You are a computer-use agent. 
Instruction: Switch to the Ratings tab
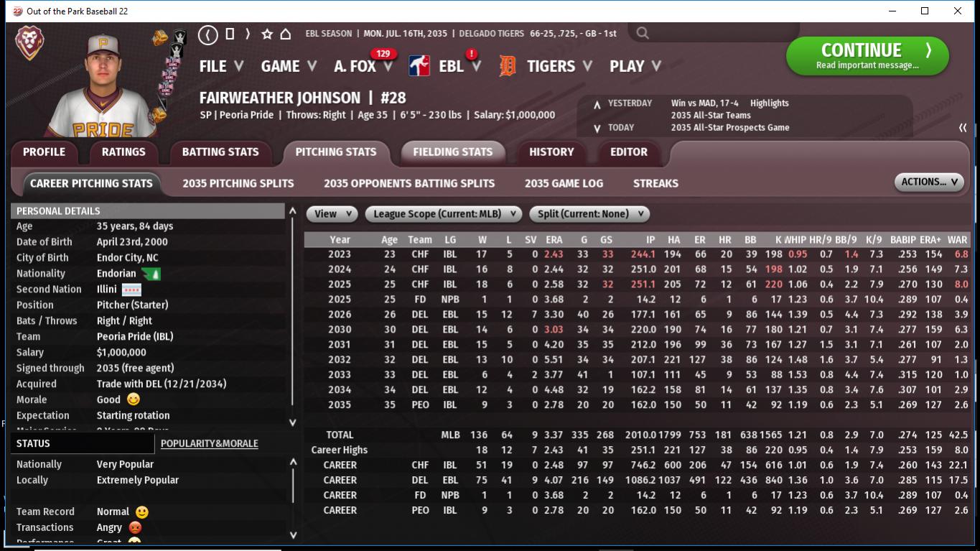coord(123,152)
